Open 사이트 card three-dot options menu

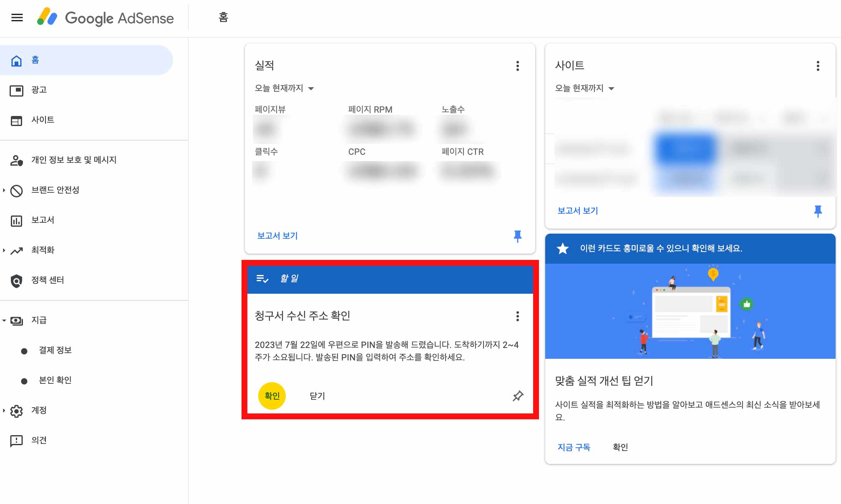[818, 66]
